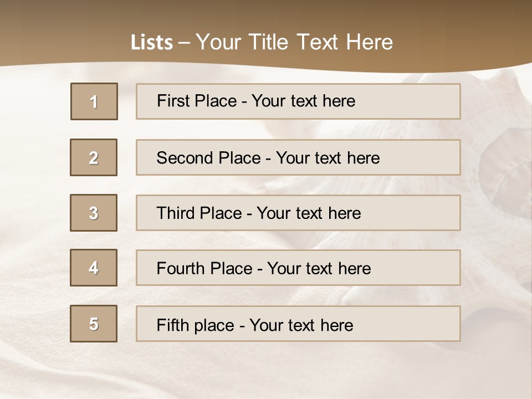Click the number 5 box
The image size is (532, 399).
coord(94,324)
